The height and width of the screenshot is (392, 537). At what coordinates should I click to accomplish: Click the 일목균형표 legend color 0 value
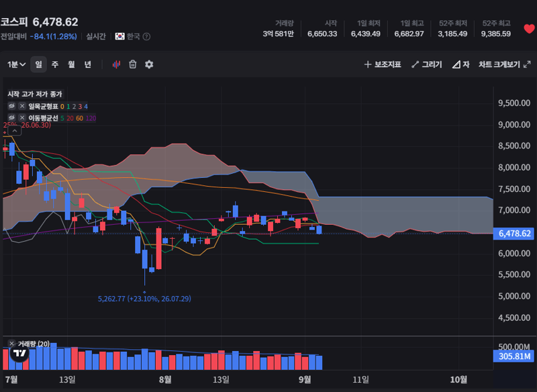pyautogui.click(x=62, y=107)
